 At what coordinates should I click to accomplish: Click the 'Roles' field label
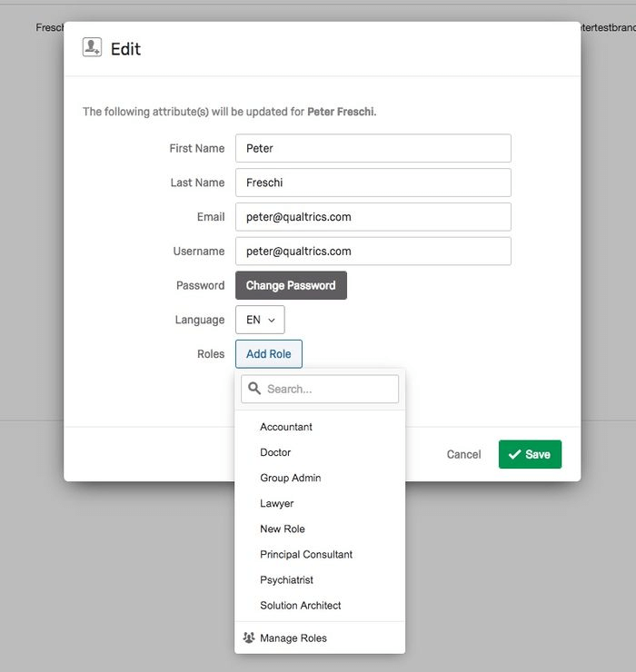[211, 354]
